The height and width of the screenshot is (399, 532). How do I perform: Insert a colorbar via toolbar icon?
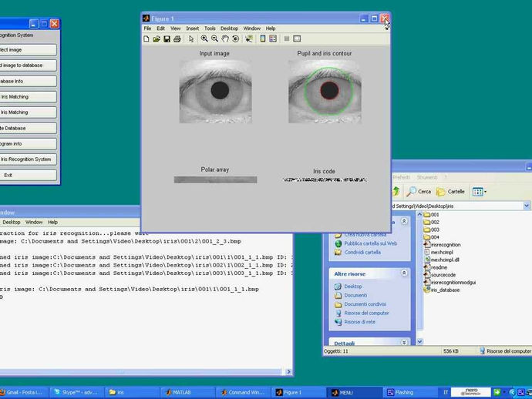(263, 39)
